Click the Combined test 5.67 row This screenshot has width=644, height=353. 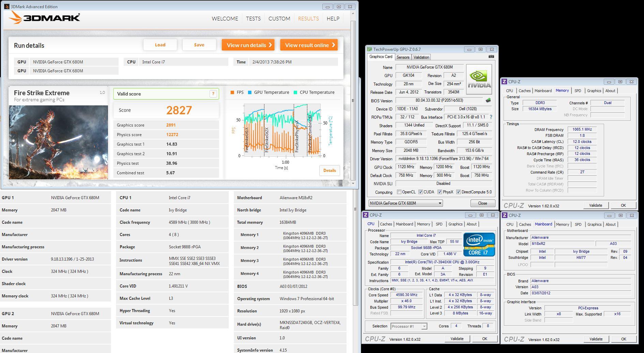click(x=166, y=173)
